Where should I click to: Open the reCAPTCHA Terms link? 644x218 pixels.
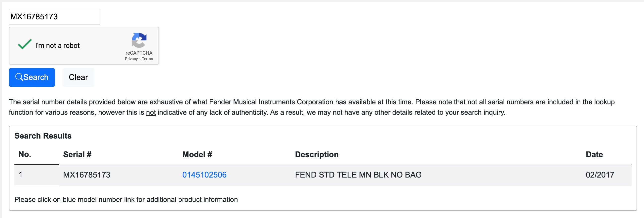tap(147, 59)
